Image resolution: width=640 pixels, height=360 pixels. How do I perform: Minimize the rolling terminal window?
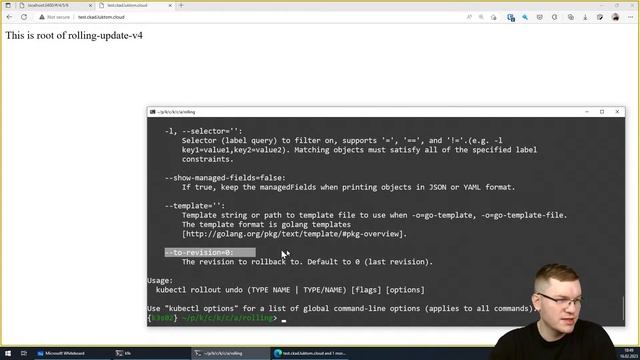click(x=587, y=112)
